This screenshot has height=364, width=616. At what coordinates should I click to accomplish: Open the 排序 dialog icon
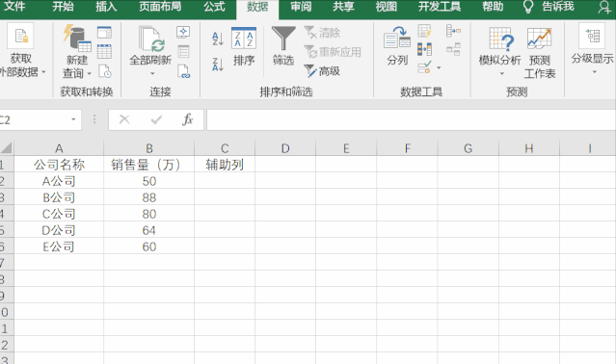pos(244,39)
